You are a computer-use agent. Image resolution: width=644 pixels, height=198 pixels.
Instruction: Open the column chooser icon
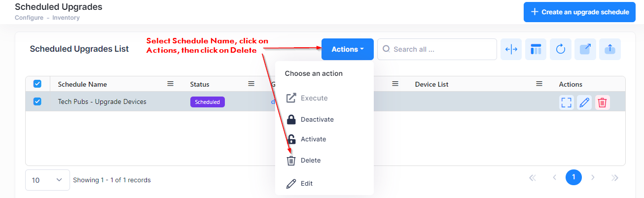coord(536,49)
